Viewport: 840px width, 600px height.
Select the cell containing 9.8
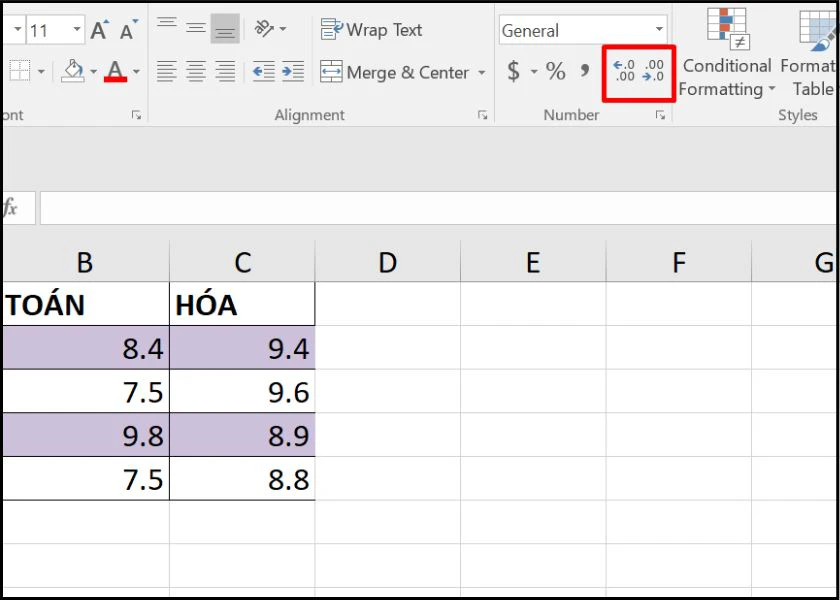tap(86, 435)
